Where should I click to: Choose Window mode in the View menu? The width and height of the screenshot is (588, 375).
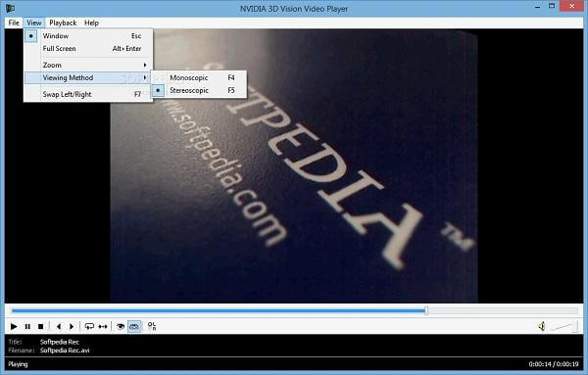click(88, 36)
